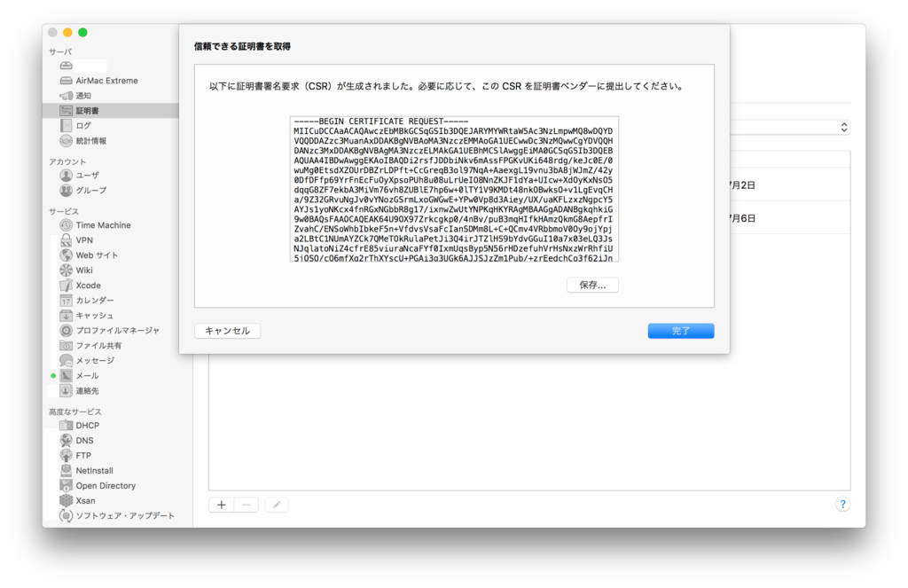Add a certificate with plus button
The width and height of the screenshot is (908, 588).
(x=221, y=506)
